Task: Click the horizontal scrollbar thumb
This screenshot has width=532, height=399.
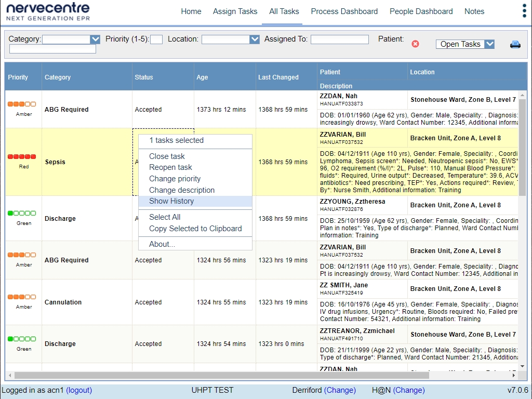Action: 221,375
